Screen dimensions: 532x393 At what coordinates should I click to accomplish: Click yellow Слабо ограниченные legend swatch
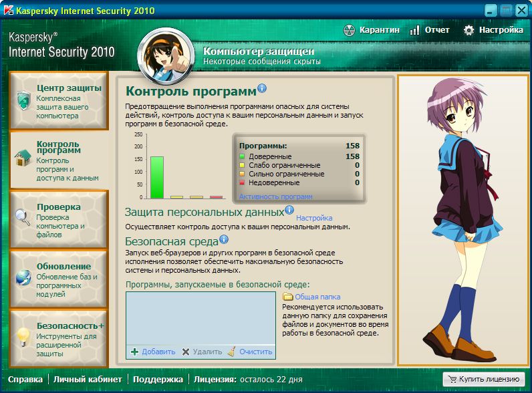point(242,165)
